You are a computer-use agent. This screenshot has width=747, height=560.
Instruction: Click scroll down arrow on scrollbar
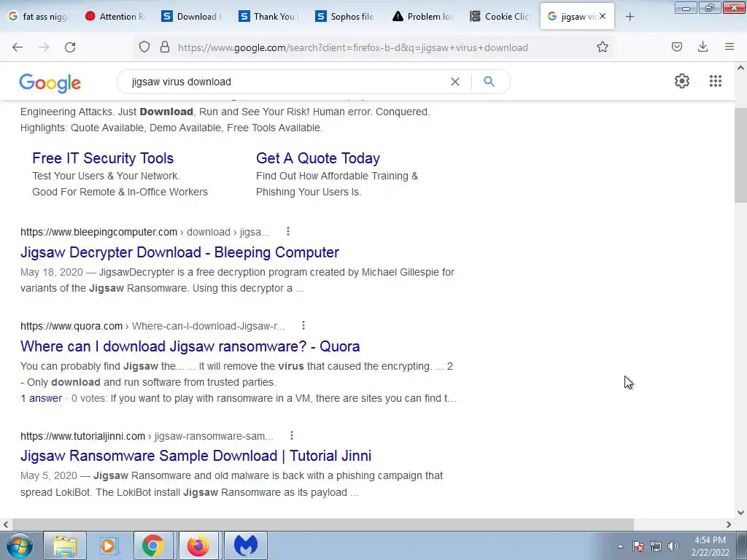pyautogui.click(x=740, y=513)
